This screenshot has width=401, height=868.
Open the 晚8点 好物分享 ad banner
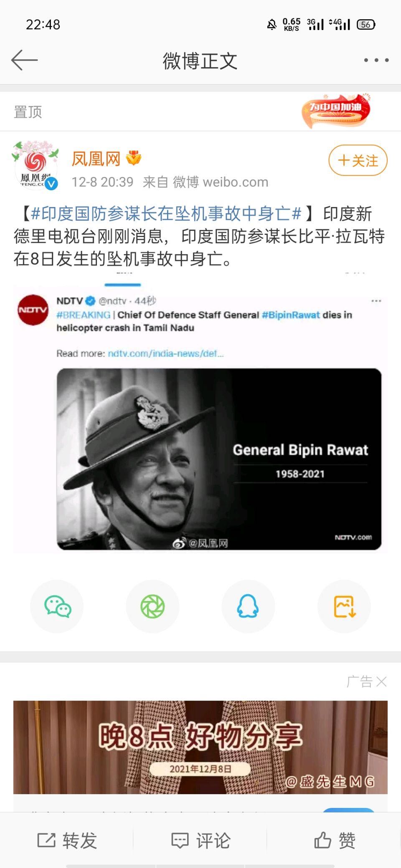(x=200, y=747)
